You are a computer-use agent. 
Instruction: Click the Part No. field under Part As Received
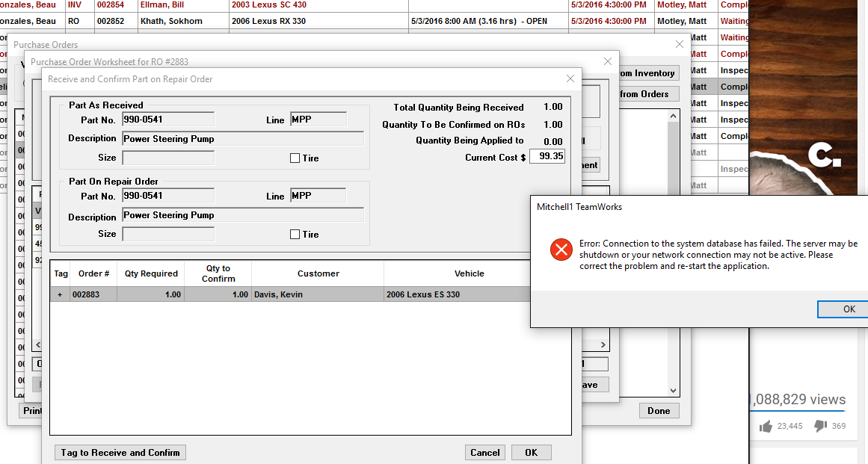pyautogui.click(x=168, y=120)
